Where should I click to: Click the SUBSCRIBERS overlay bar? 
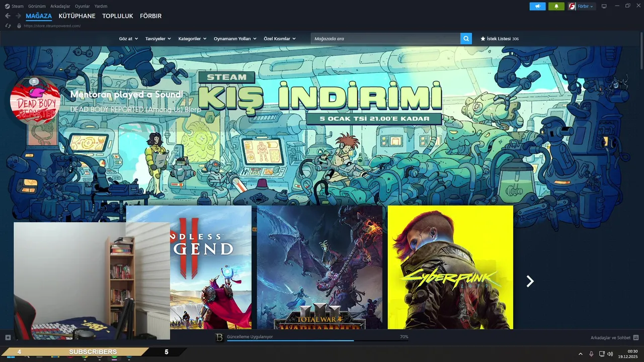pyautogui.click(x=93, y=352)
